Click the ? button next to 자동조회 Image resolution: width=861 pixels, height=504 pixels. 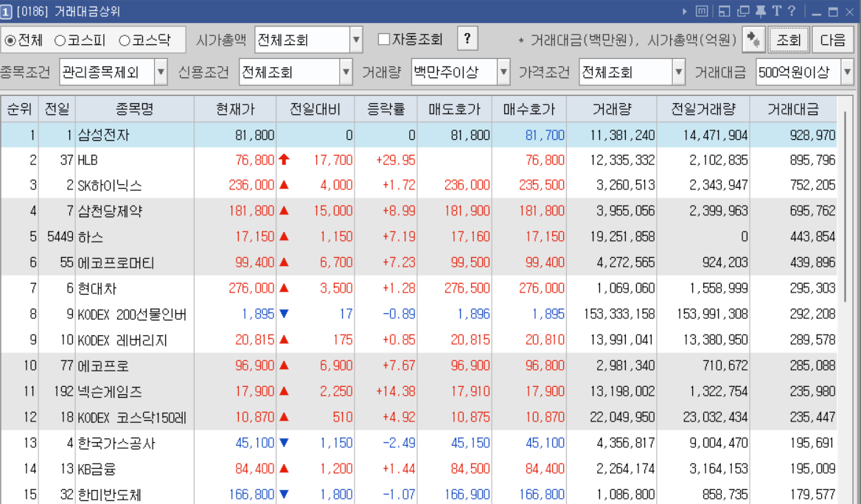tap(467, 38)
